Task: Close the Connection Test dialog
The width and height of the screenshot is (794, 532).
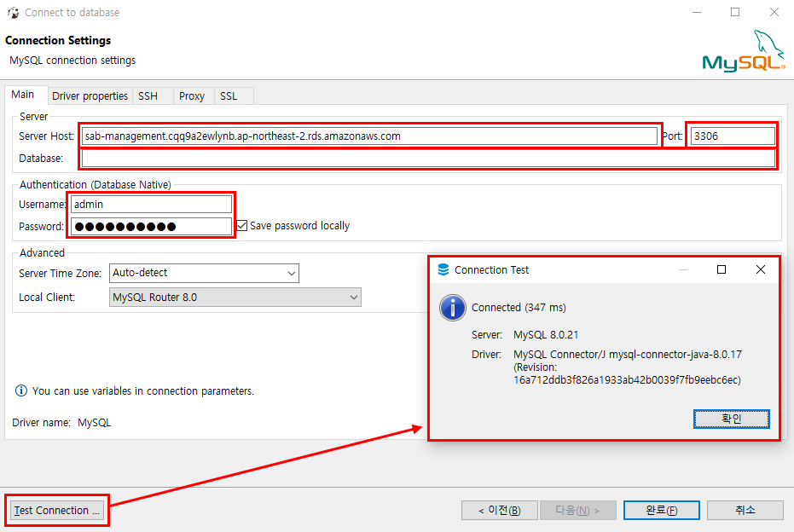Action: click(x=761, y=269)
